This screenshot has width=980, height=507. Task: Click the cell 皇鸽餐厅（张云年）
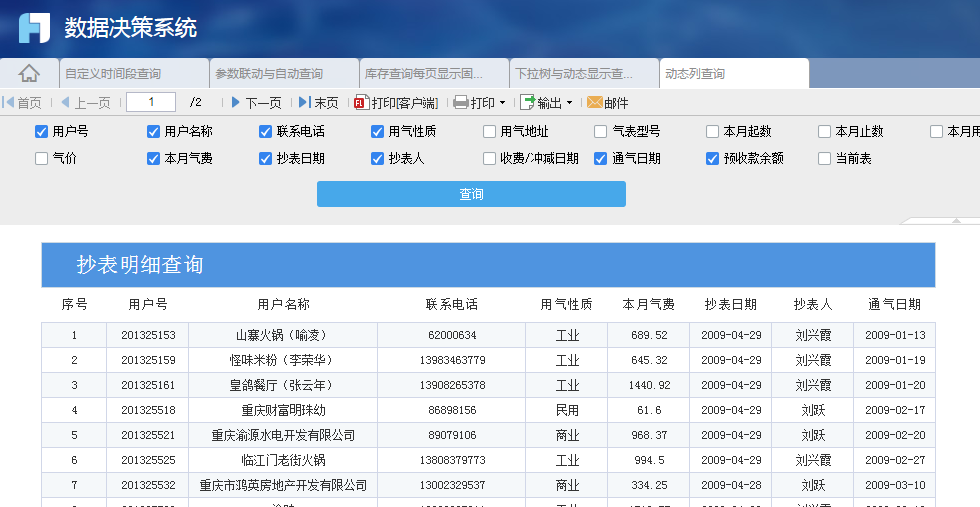coord(281,385)
